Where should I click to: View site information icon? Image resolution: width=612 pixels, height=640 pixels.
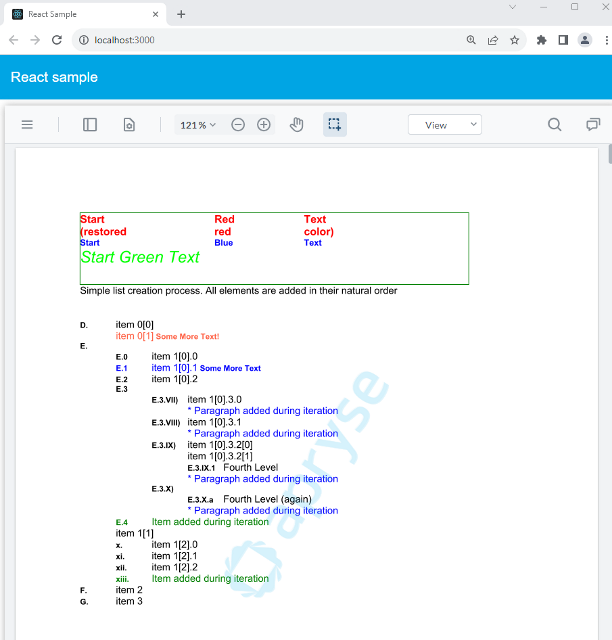coord(84,40)
